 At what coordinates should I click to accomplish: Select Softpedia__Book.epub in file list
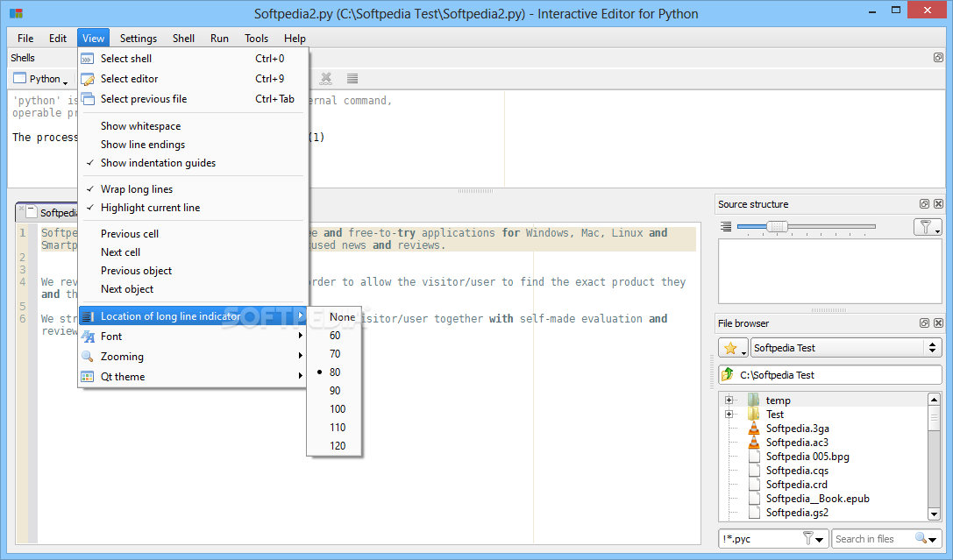point(817,499)
